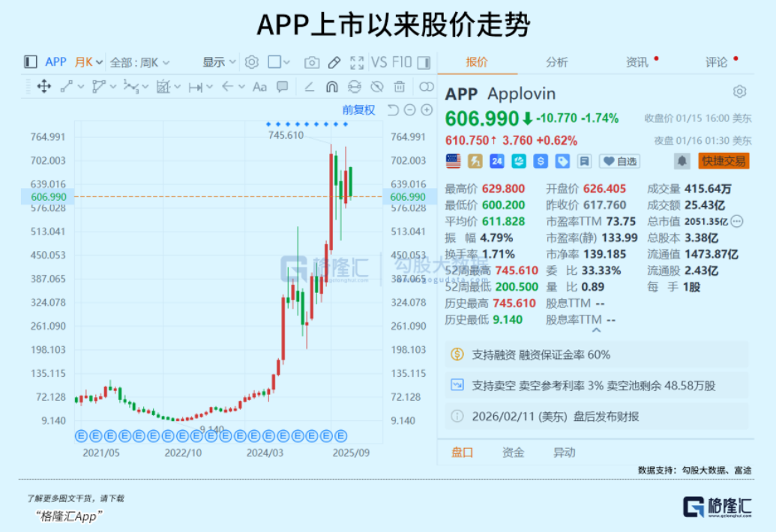Switch to the 分析 tab
This screenshot has height=532, width=776.
tap(557, 61)
